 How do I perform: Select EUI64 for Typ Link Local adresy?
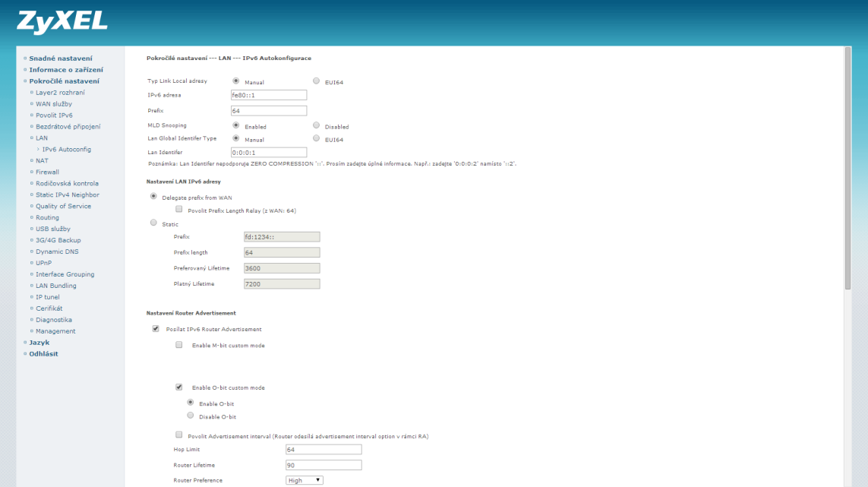coord(316,81)
